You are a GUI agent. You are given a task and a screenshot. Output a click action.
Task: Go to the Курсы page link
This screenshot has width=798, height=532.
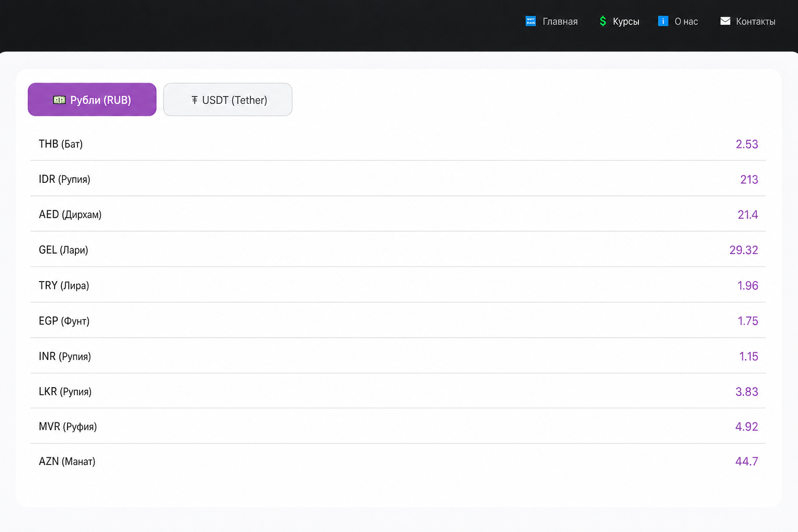[626, 21]
